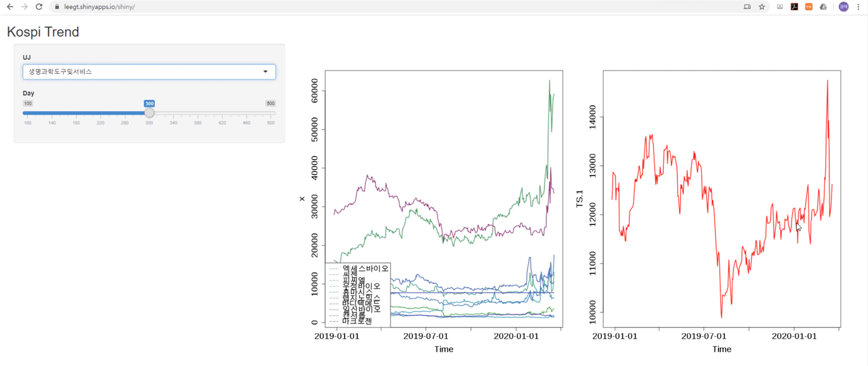Go back using browser back arrow
Viewport: 868px width, 366px height.
point(9,7)
